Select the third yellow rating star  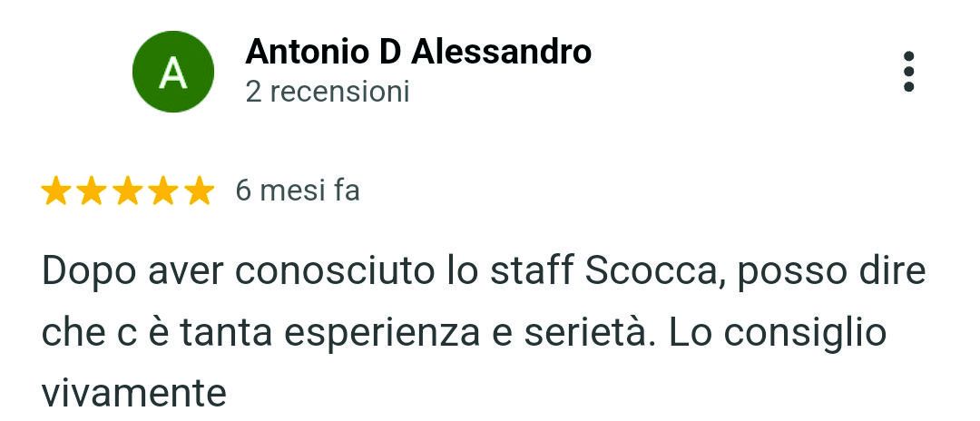click(128, 191)
